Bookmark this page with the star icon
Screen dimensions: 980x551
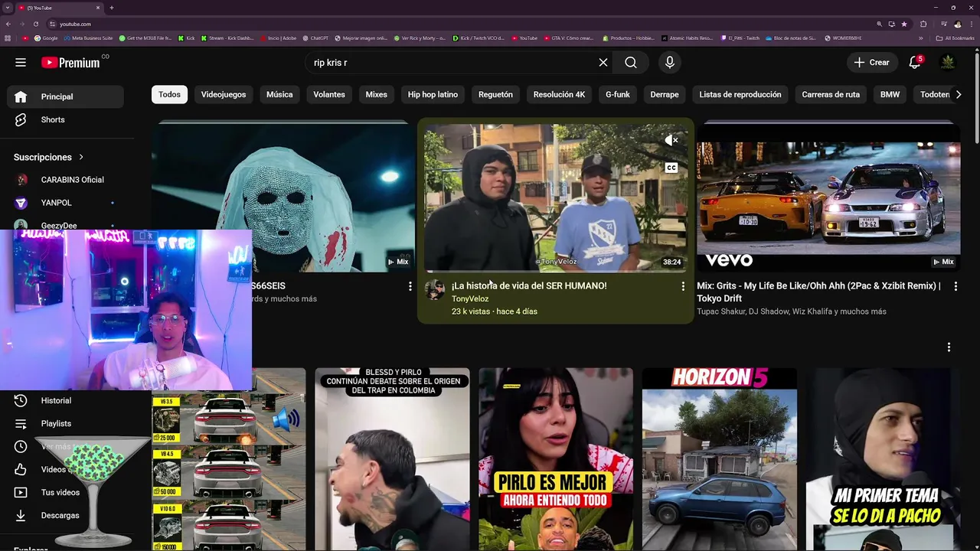point(904,24)
